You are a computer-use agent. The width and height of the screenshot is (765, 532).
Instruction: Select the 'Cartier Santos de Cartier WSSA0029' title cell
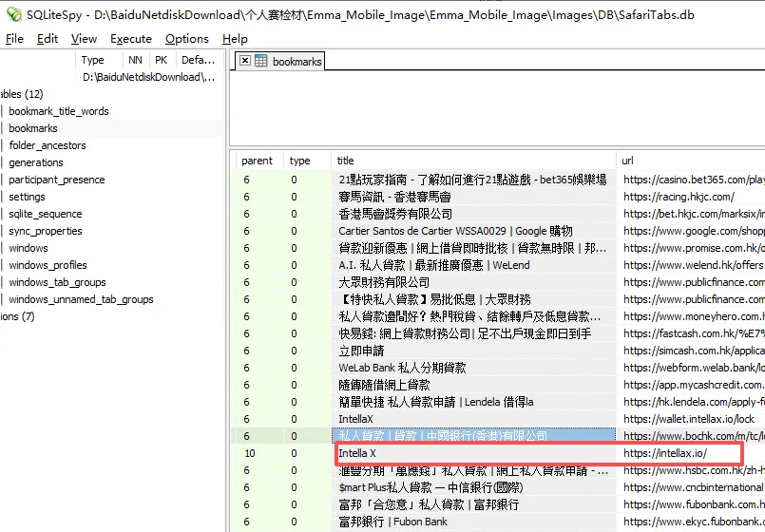(x=474, y=231)
